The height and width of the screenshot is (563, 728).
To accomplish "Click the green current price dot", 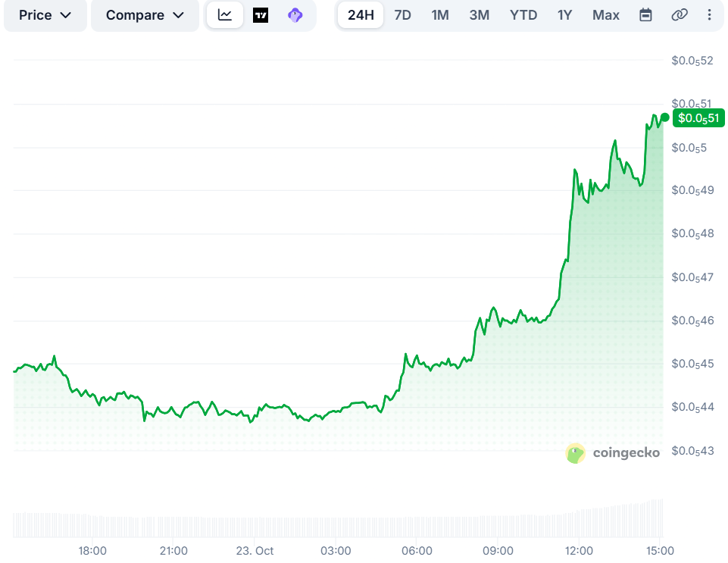I will tap(665, 117).
